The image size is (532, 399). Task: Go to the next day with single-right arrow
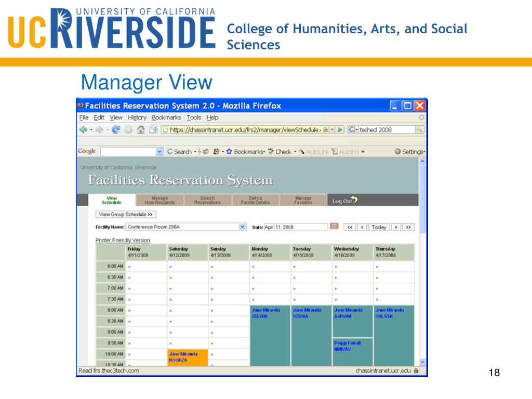point(396,227)
